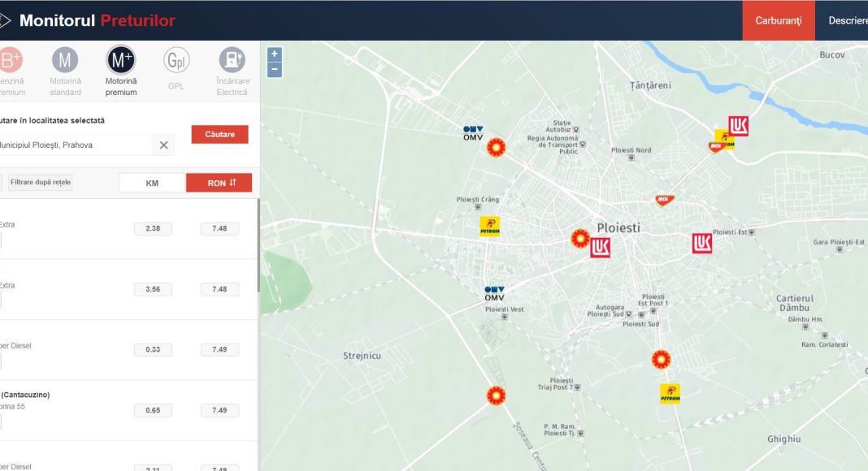Select the Benzină premium B+ icon
Screen dimensions: 868x471
pyautogui.click(x=10, y=60)
